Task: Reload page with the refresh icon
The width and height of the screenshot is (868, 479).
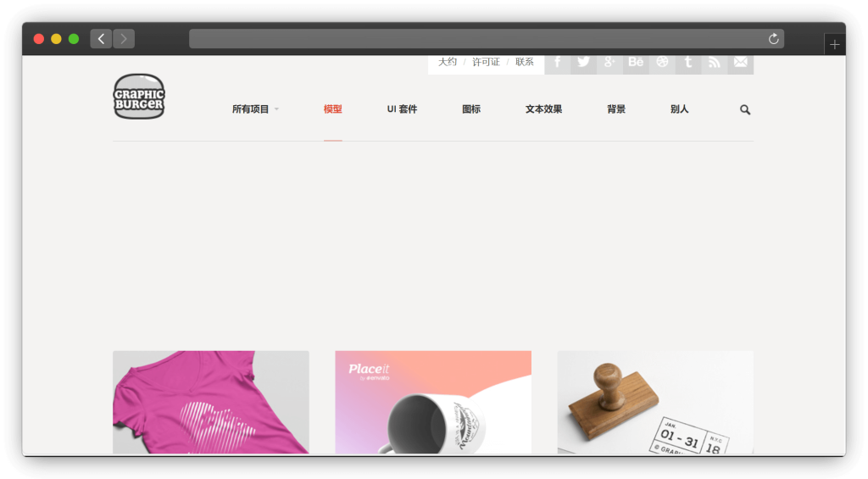Action: 773,39
